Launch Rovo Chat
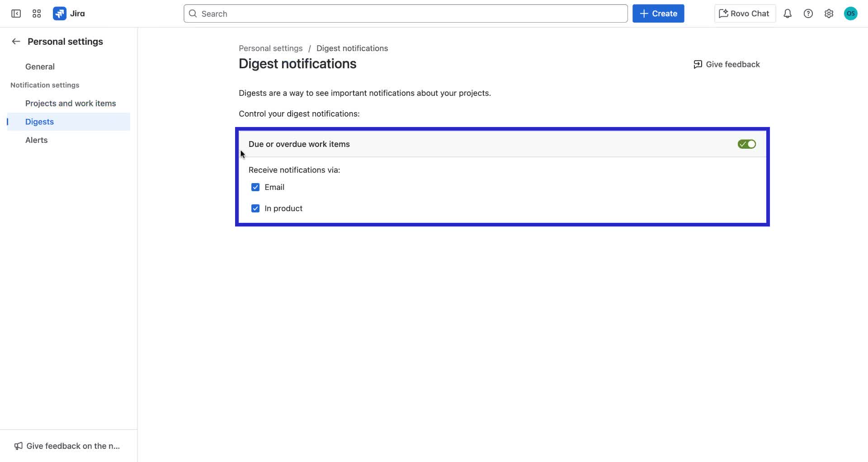The width and height of the screenshot is (868, 462). [x=744, y=13]
